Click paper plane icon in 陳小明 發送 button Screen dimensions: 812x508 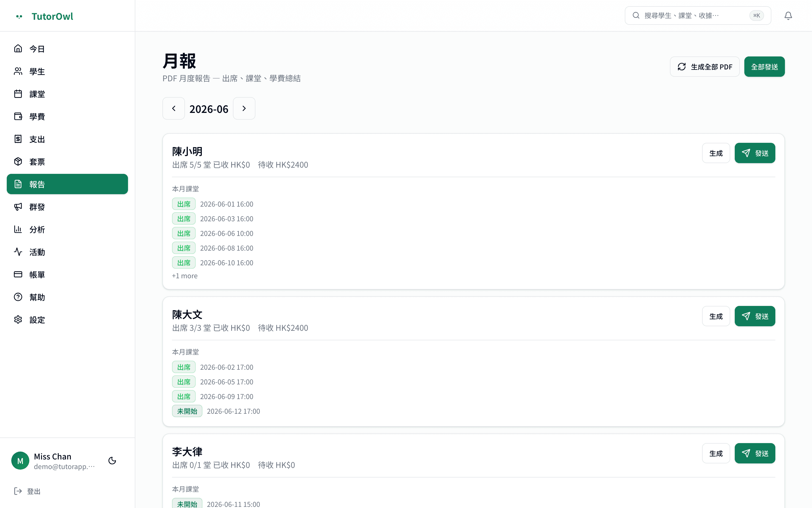click(746, 153)
